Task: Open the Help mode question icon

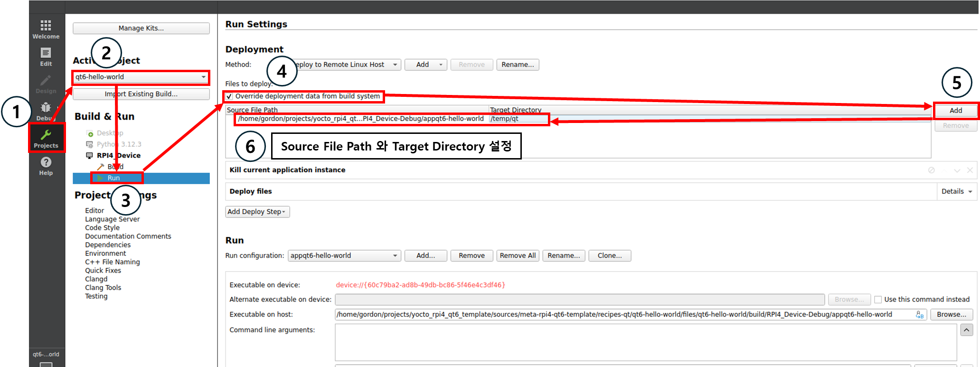Action: click(46, 162)
